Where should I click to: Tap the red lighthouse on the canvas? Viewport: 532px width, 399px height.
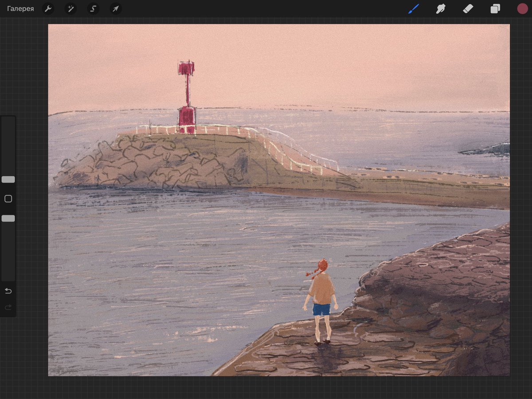(x=187, y=97)
